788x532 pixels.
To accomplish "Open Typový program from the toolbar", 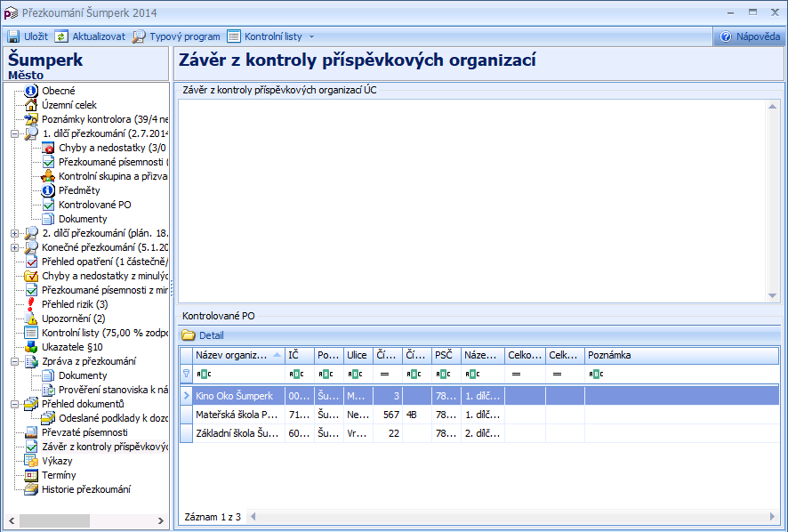I will [x=176, y=36].
